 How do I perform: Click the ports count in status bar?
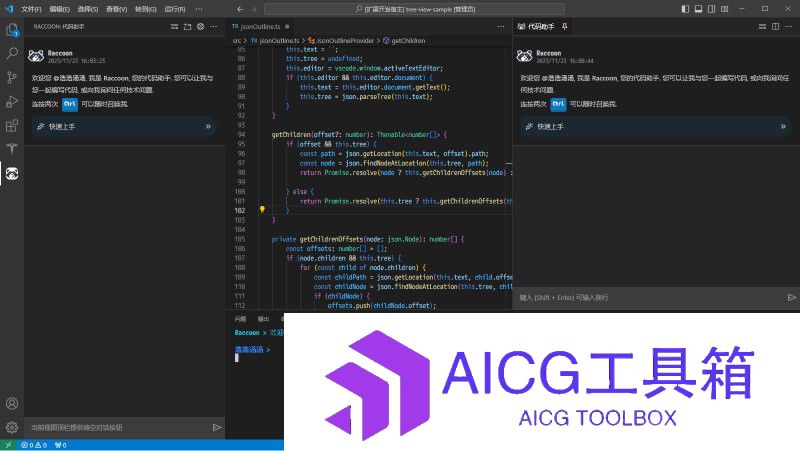click(61, 445)
